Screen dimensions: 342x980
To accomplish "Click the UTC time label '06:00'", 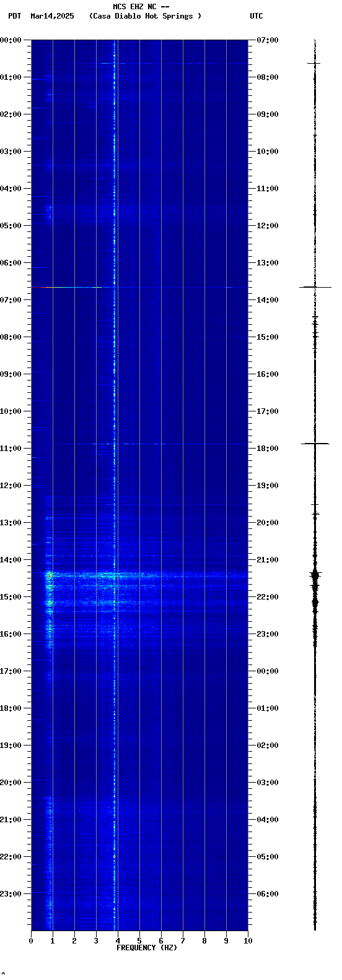I will pyautogui.click(x=268, y=894).
